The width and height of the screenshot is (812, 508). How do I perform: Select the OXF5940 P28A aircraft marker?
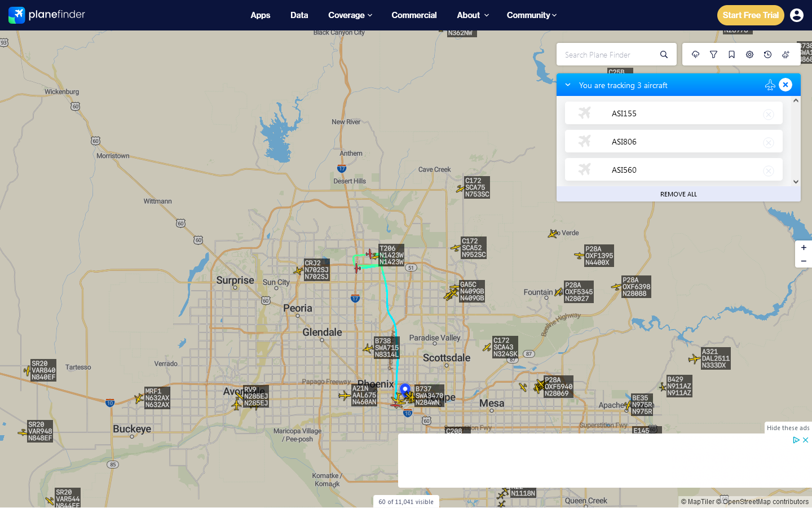pos(540,386)
